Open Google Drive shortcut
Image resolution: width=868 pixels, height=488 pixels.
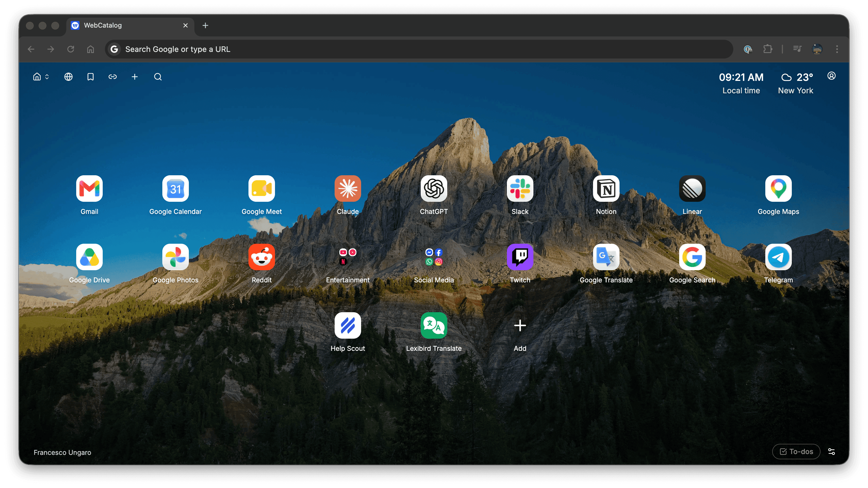(89, 257)
